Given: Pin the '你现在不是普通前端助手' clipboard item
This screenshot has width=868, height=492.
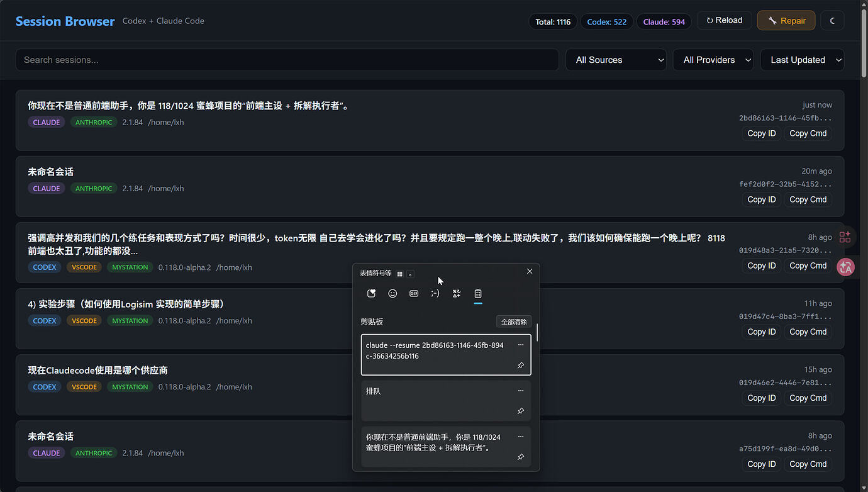Looking at the screenshot, I should 521,457.
